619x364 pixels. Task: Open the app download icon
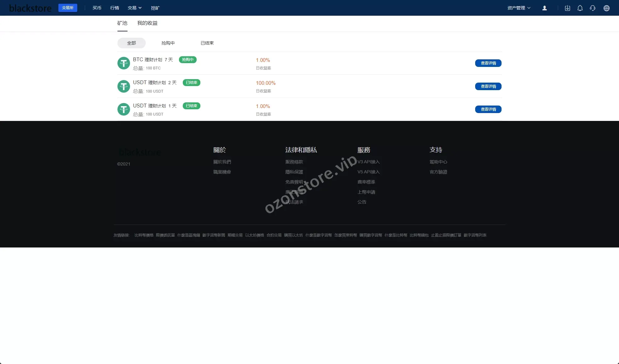click(x=567, y=8)
